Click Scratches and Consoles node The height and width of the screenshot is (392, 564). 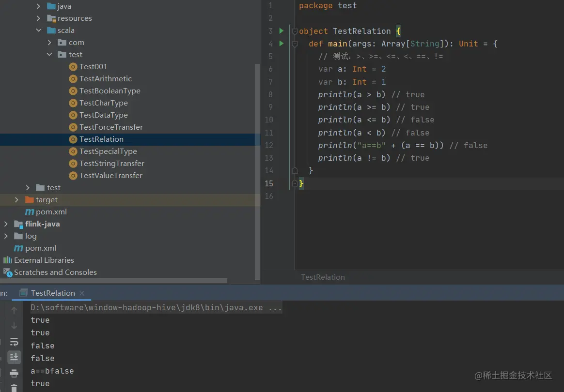(55, 272)
